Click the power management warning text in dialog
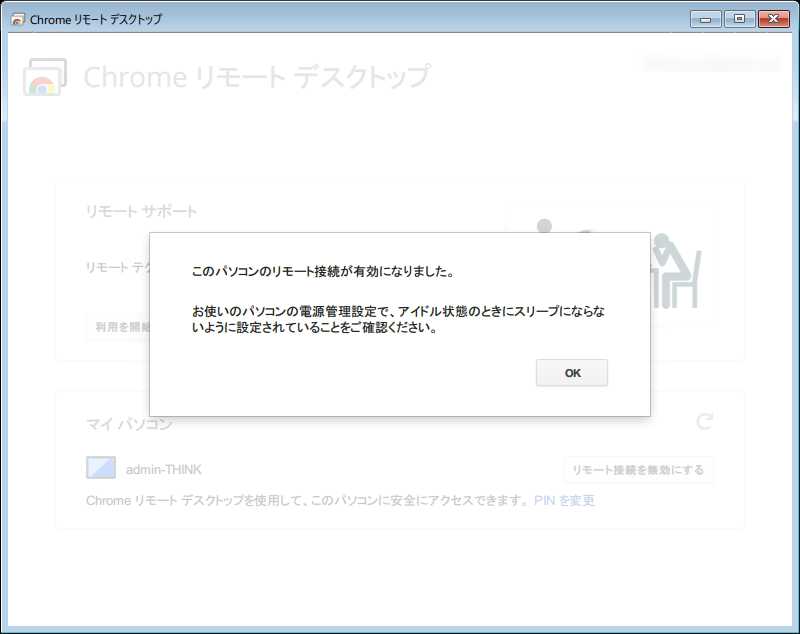The width and height of the screenshot is (800, 634). click(x=398, y=320)
